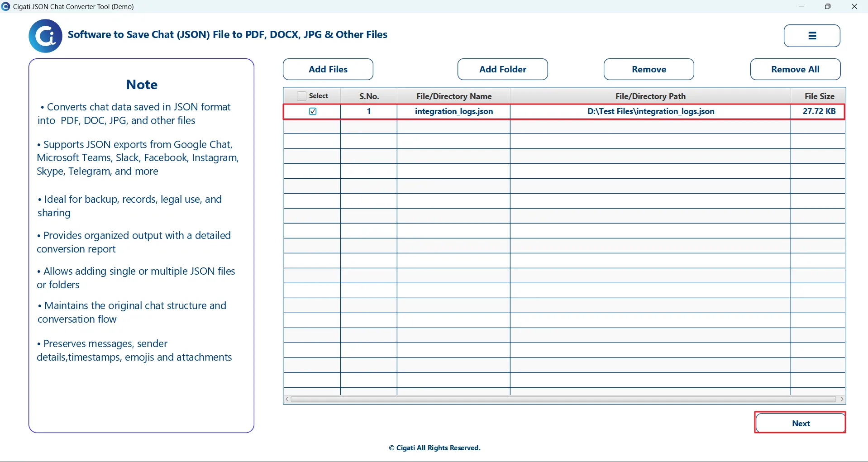Click the Add Folder button
This screenshot has height=462, width=868.
(503, 69)
